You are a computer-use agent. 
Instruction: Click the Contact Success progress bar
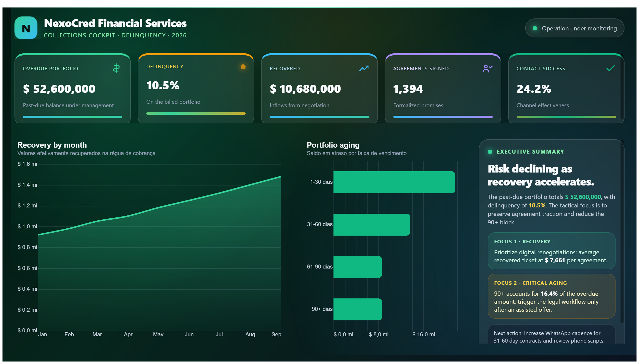point(566,117)
